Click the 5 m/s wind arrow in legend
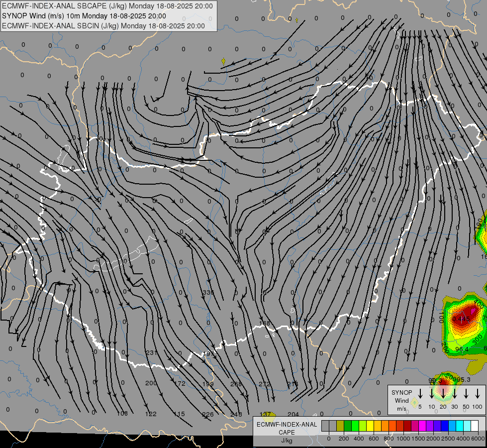487x448 pixels. coord(420,393)
